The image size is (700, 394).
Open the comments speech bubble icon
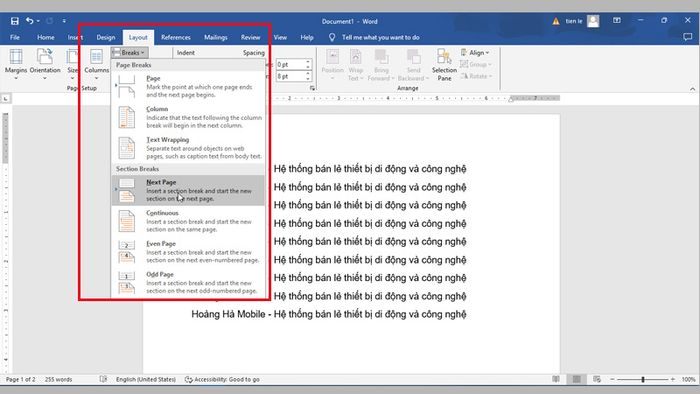click(688, 37)
